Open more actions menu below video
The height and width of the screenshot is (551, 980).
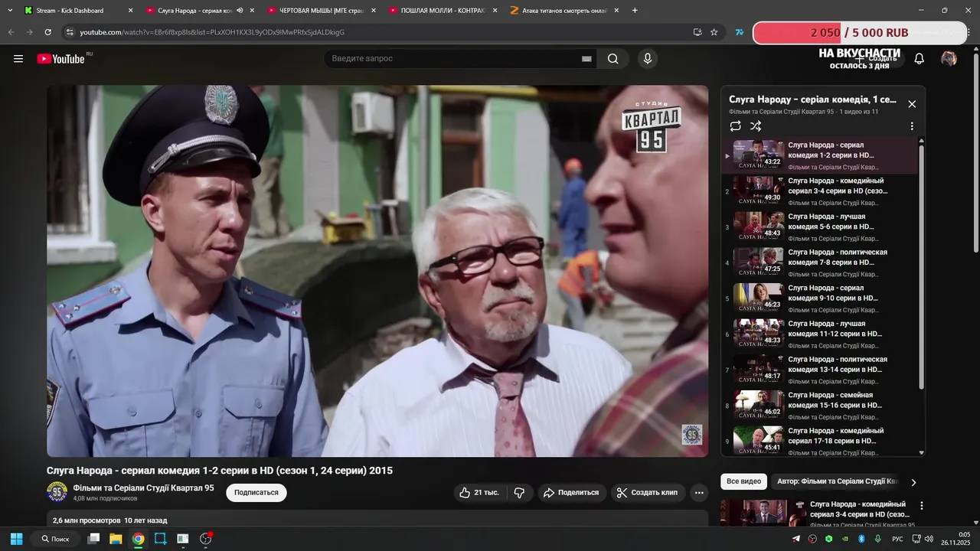(699, 493)
